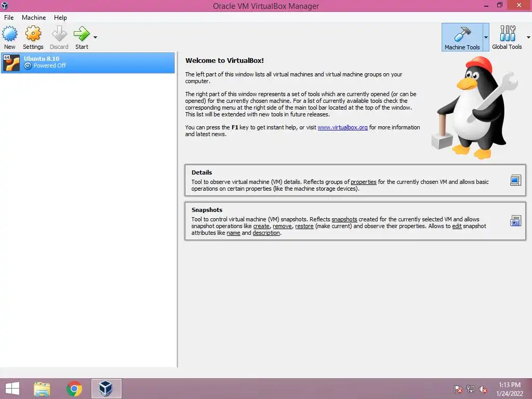The height and width of the screenshot is (399, 532).
Task: Click the Powered Off status icon
Action: click(28, 66)
